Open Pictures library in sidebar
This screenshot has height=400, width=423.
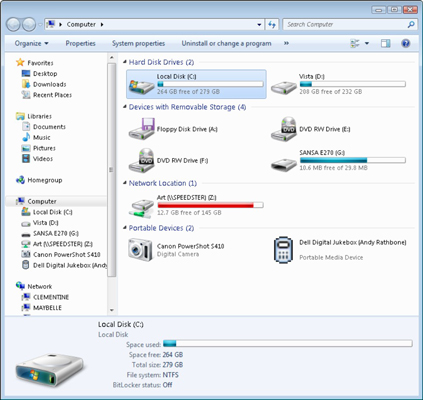[x=44, y=148]
